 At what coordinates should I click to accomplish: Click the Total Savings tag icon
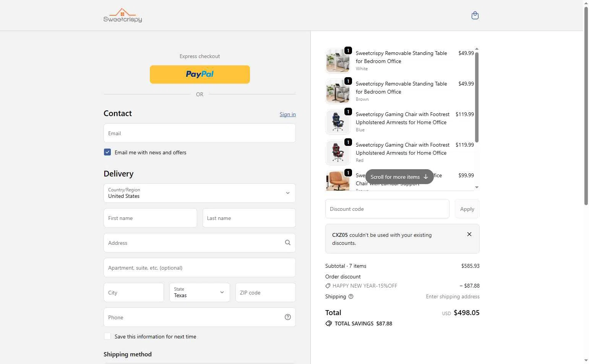329,324
